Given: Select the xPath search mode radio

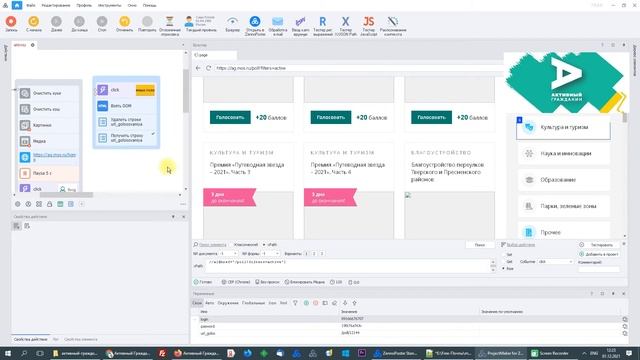Looking at the screenshot, I should pyautogui.click(x=264, y=244).
